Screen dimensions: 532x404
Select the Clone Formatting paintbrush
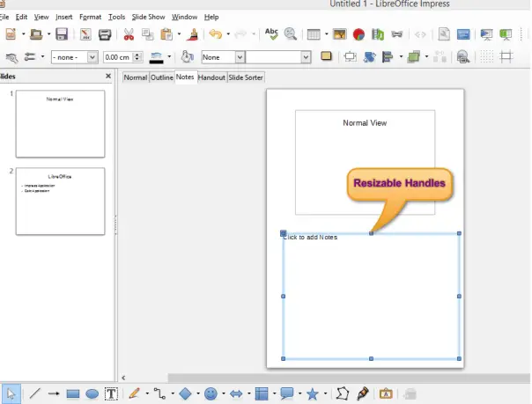click(x=192, y=34)
